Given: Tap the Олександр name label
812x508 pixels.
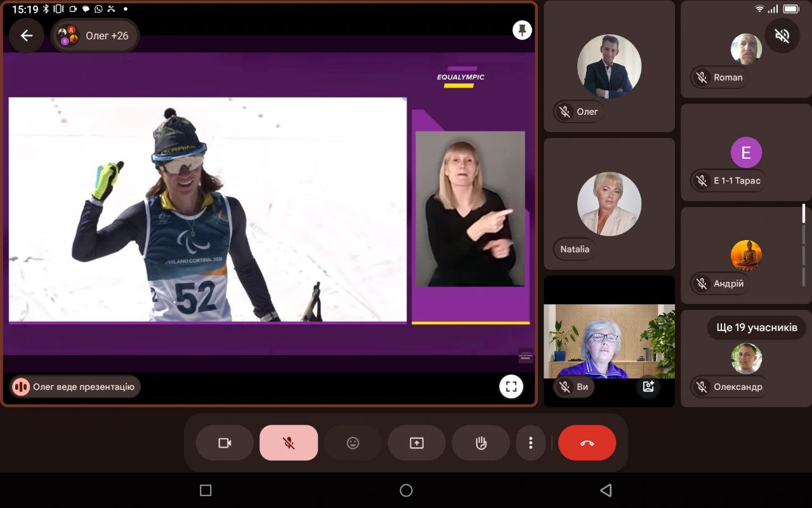Looking at the screenshot, I should point(738,387).
